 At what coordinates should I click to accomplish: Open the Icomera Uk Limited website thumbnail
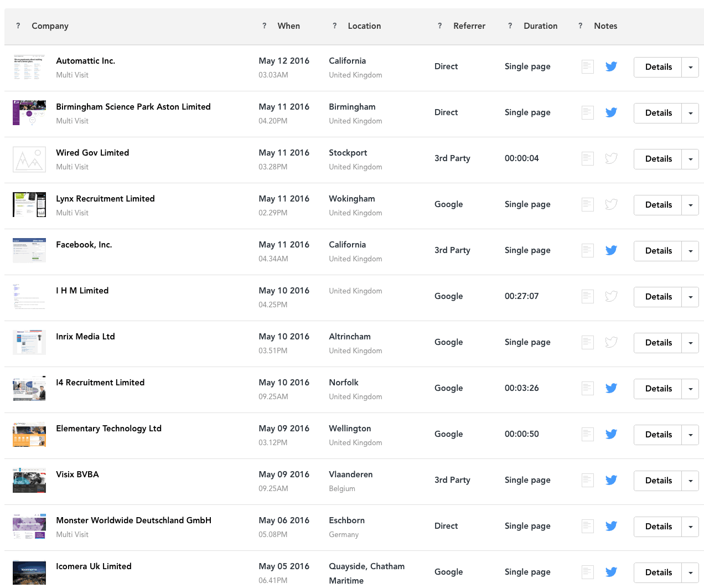click(29, 573)
